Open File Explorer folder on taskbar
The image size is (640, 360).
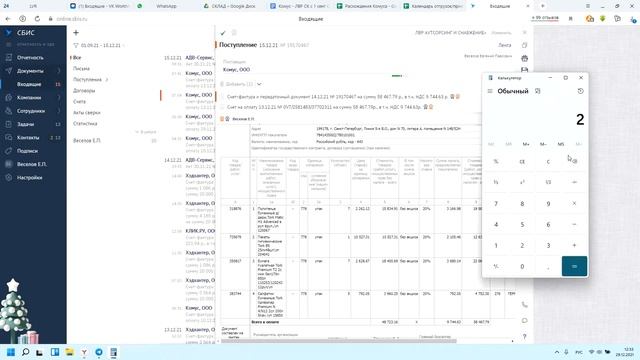[69, 352]
